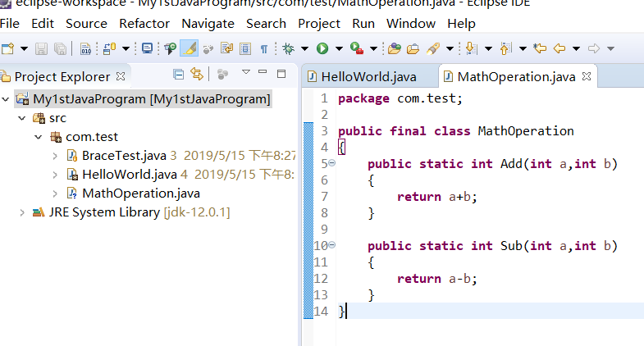Collapse the src folder node
Image resolution: width=644 pixels, height=346 pixels.
(22, 118)
